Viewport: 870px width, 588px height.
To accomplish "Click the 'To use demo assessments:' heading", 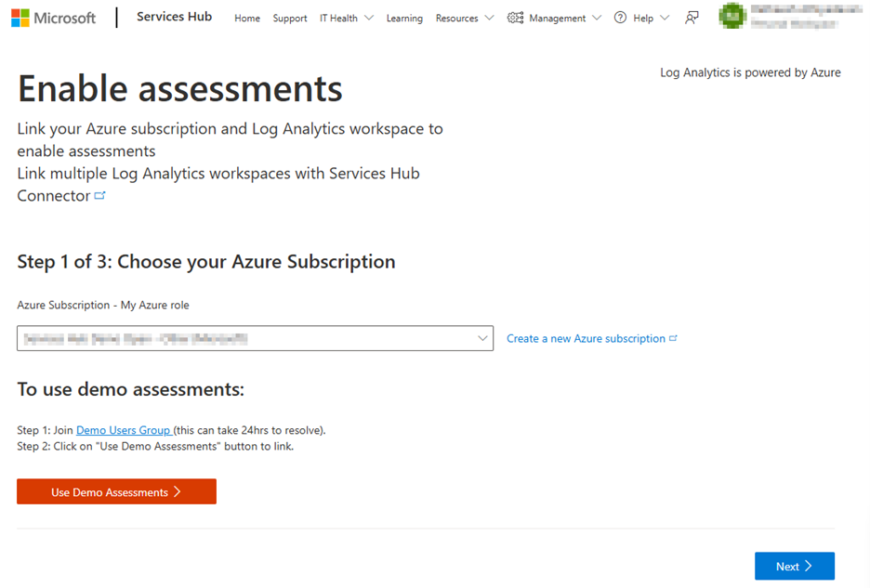I will [x=131, y=389].
